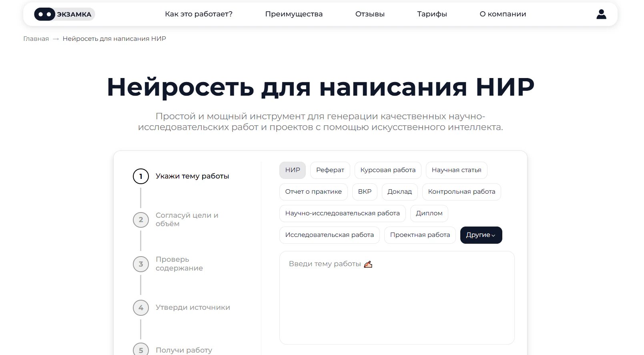Screen dimensions: 644x355
Task: Click the 'Согласуй цели и объём' step label
Action: point(187,219)
